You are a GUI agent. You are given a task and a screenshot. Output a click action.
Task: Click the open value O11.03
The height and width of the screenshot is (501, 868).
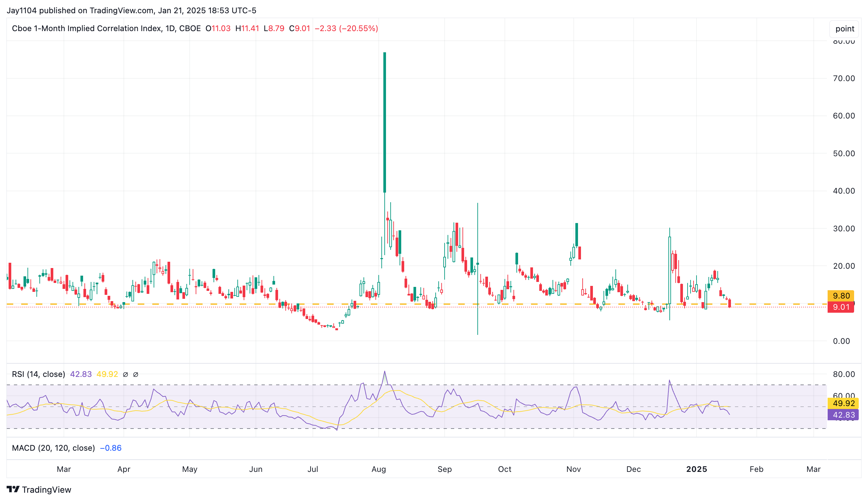pyautogui.click(x=218, y=28)
